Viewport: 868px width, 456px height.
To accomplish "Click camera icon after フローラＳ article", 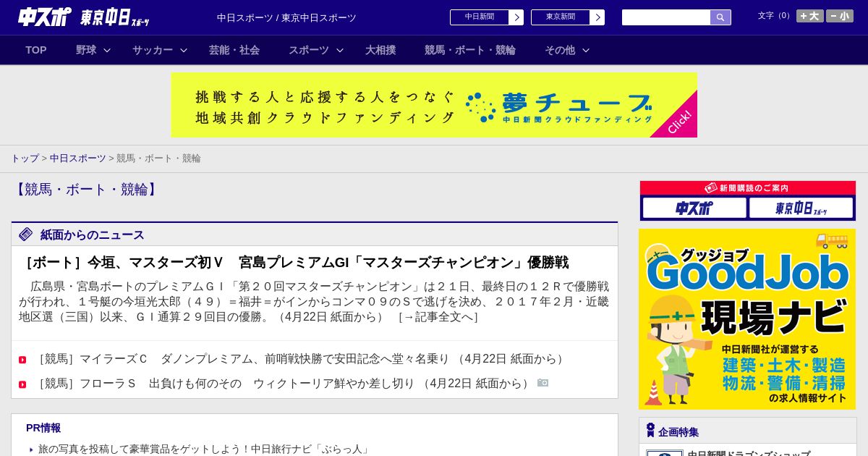I will (542, 383).
